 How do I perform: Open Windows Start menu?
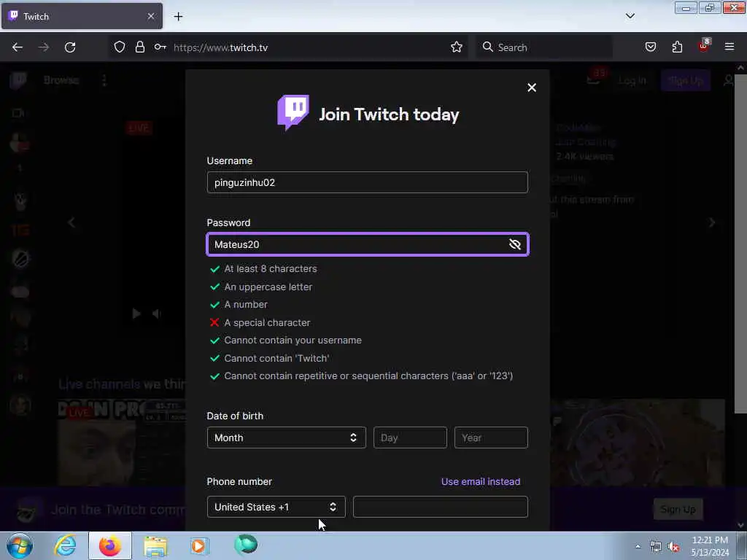coord(20,545)
